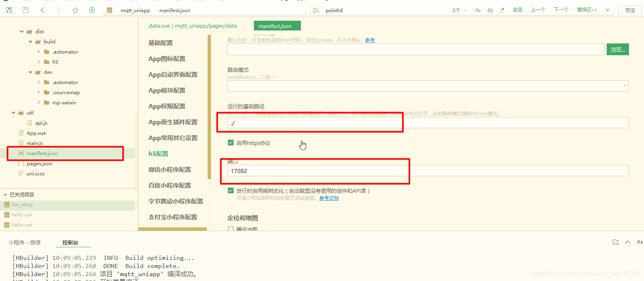Click the 运行的基础路径 input field
Image resolution: width=644 pixels, height=281 pixels.
(428, 123)
